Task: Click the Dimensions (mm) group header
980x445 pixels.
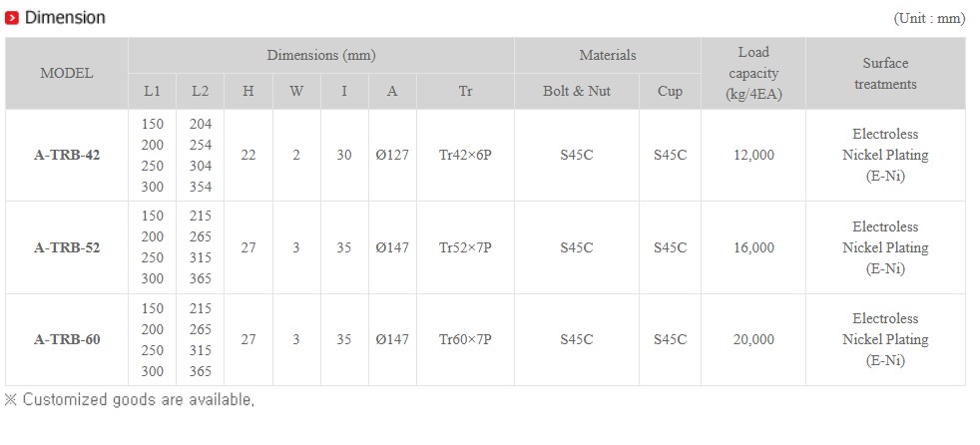Action: (320, 56)
